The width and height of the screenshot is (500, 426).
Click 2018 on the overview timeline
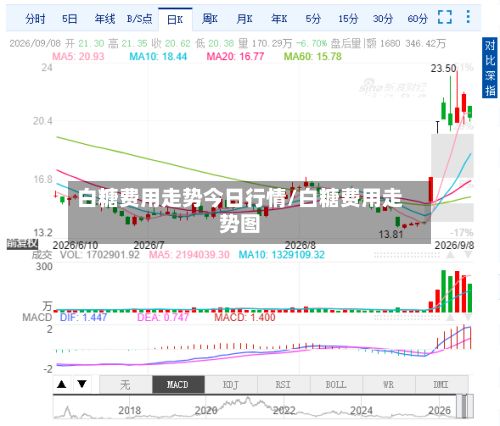click(130, 410)
